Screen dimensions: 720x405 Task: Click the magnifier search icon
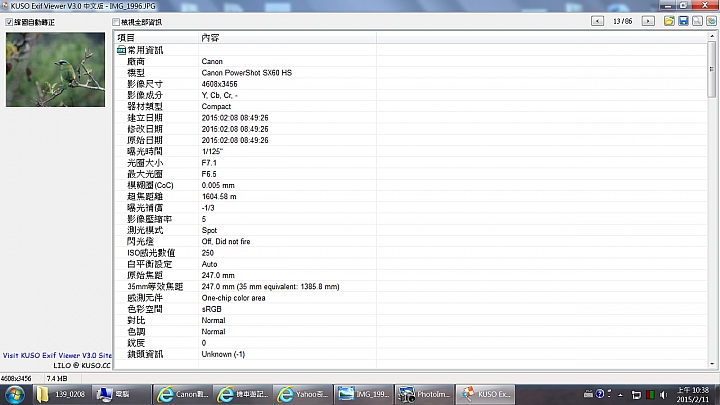point(698,21)
